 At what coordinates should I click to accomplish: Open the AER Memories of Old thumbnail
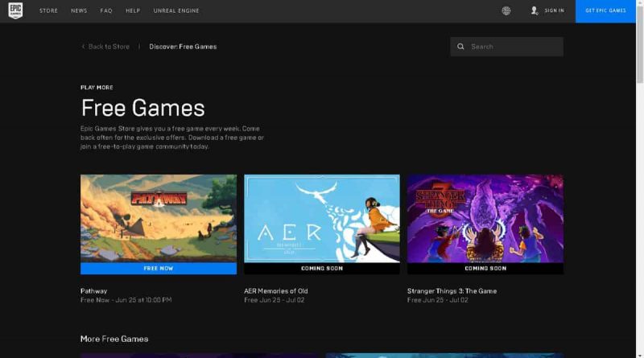(x=322, y=218)
